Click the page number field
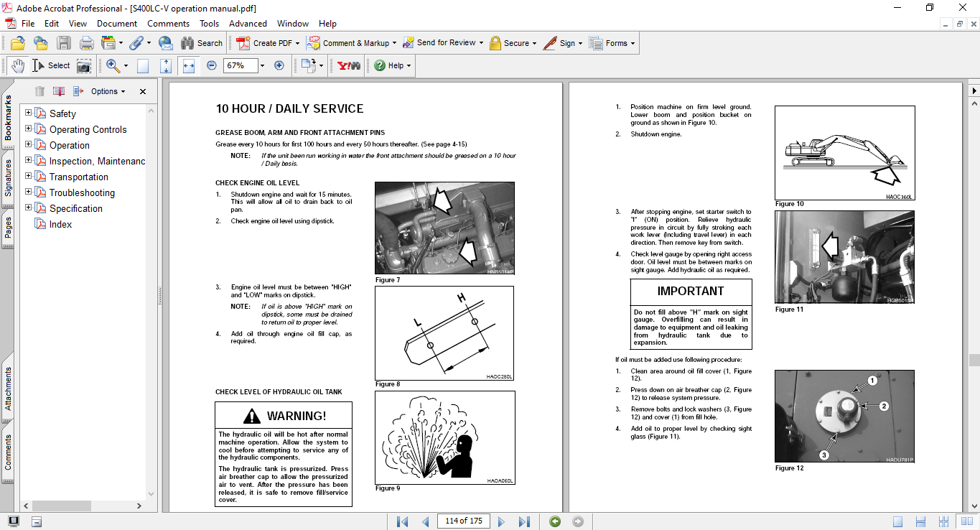Image resolution: width=980 pixels, height=530 pixels. click(x=463, y=521)
